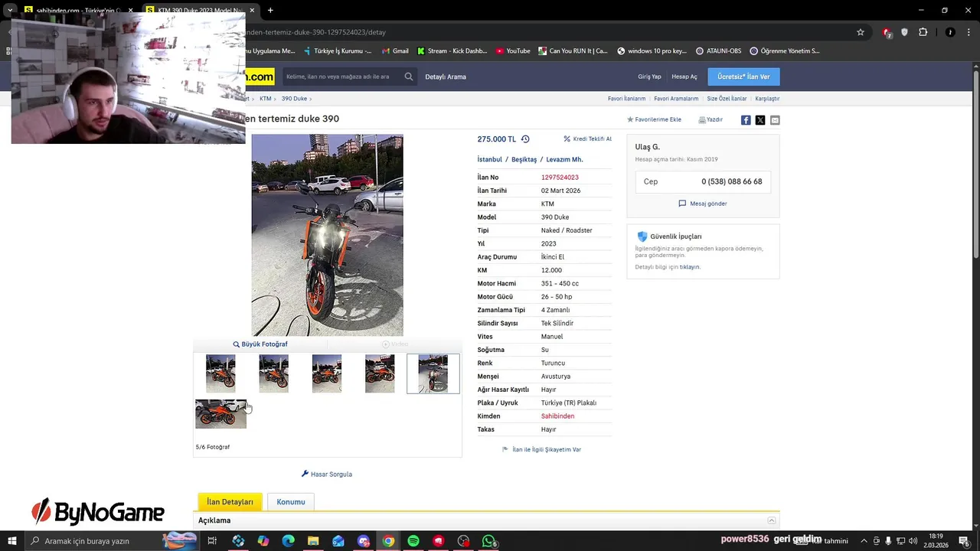This screenshot has height=551, width=980.
Task: Open Microsoft Edge from the taskbar
Action: (x=288, y=541)
